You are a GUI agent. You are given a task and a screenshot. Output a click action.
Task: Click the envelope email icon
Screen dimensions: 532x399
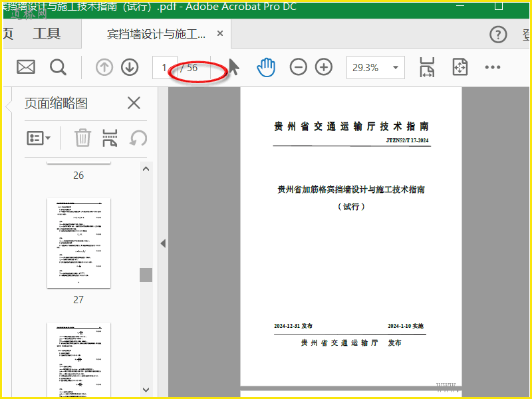coord(26,67)
